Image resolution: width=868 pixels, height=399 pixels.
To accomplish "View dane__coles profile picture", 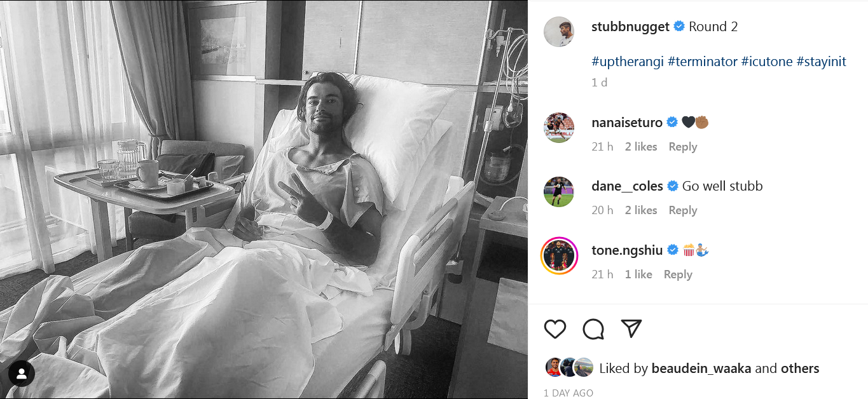I will coord(559,191).
